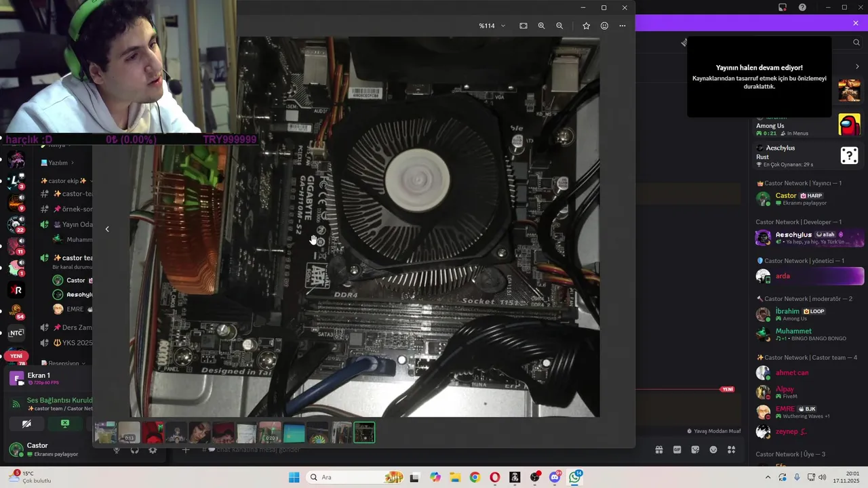Open WhatsApp from the taskbar

pyautogui.click(x=576, y=477)
